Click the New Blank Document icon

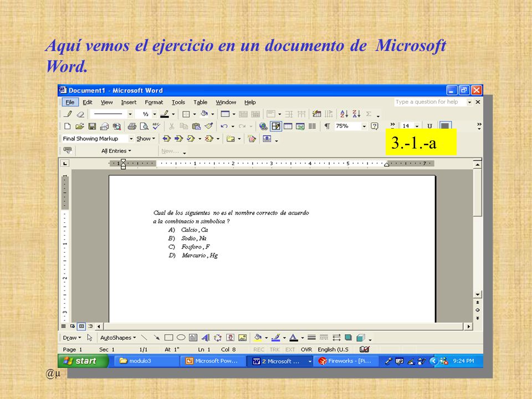(67, 126)
